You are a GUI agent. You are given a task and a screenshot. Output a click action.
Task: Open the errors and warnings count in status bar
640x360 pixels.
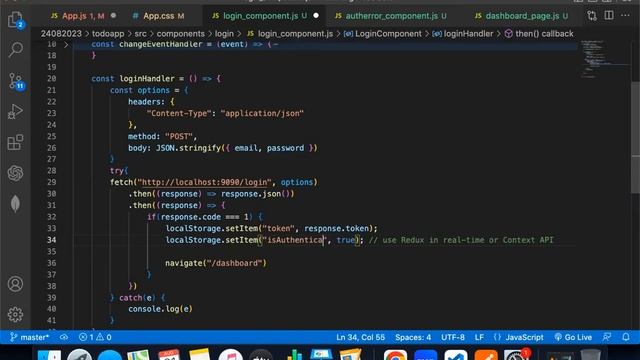(x=95, y=337)
